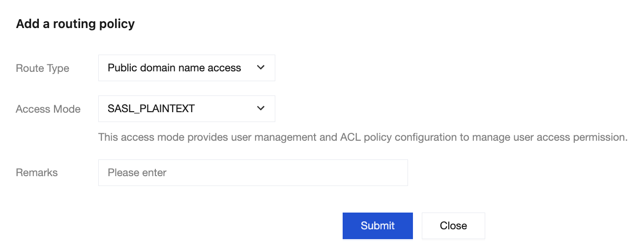
Task: Click the blue Submit button
Action: (x=378, y=226)
